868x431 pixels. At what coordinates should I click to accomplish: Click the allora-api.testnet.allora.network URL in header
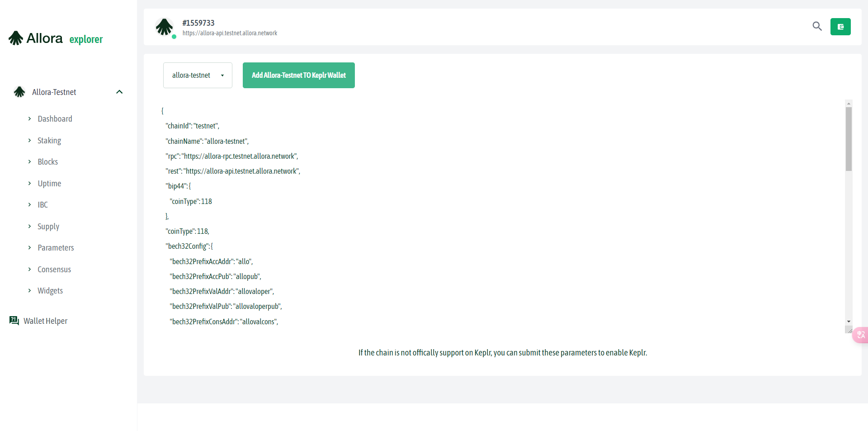tap(230, 33)
